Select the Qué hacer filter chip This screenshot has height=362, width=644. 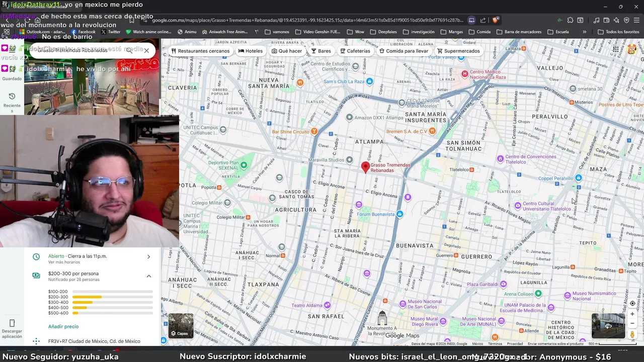(x=287, y=51)
